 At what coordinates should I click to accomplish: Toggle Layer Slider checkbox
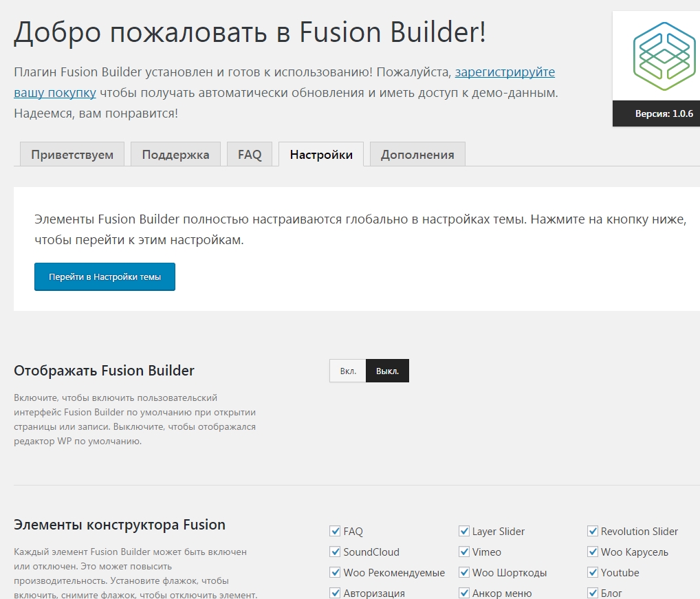tap(464, 531)
